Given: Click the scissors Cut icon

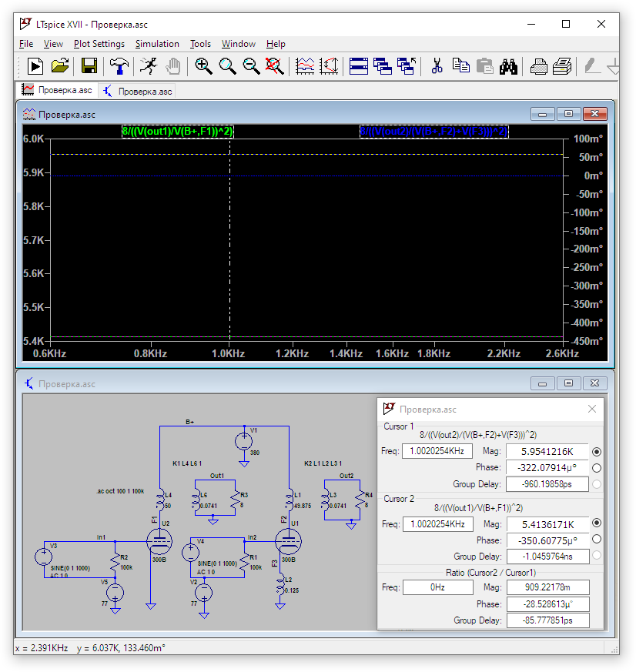Looking at the screenshot, I should pyautogui.click(x=437, y=66).
